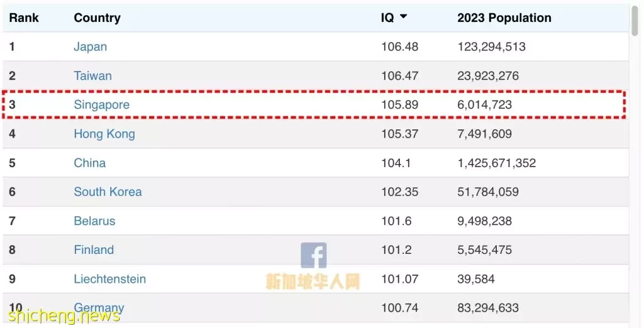Click the IQ column header label

[x=387, y=18]
